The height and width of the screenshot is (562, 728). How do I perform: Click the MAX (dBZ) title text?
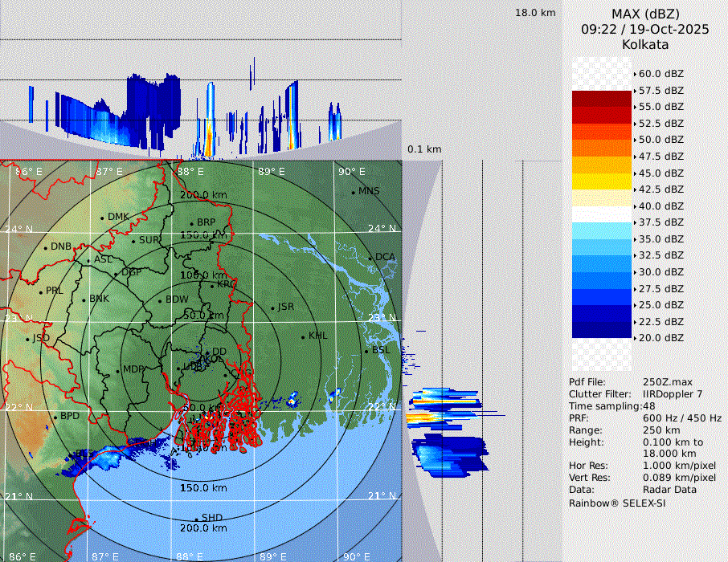tap(645, 14)
